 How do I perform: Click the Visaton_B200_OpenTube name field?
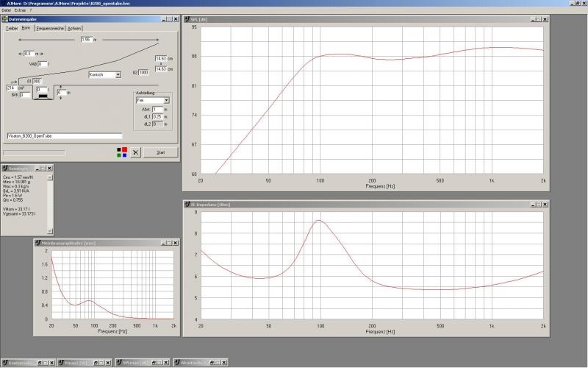[64, 136]
